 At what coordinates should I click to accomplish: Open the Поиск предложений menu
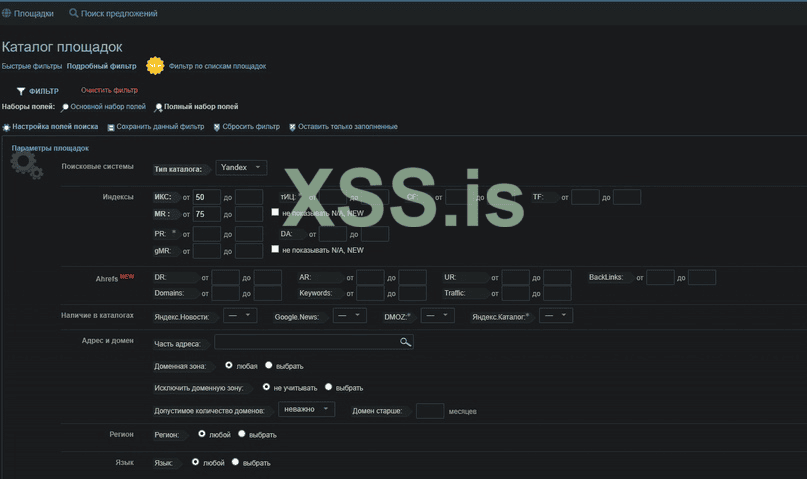pyautogui.click(x=119, y=13)
